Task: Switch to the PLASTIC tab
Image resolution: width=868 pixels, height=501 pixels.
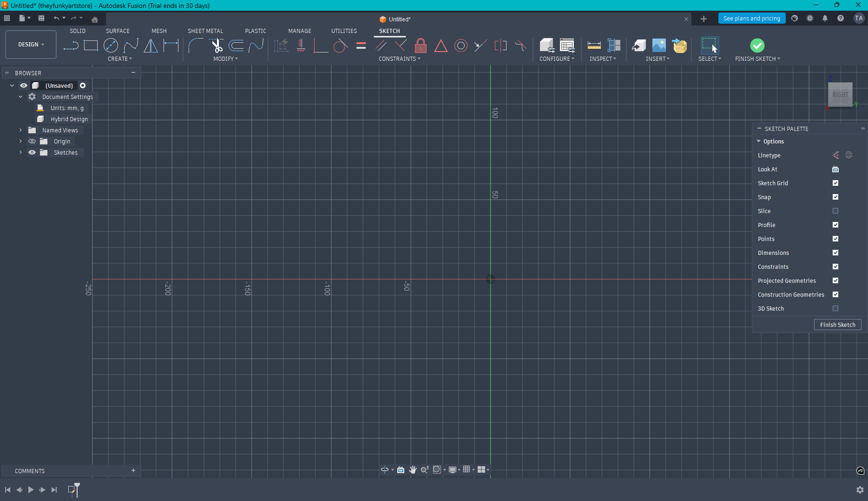Action: [256, 31]
